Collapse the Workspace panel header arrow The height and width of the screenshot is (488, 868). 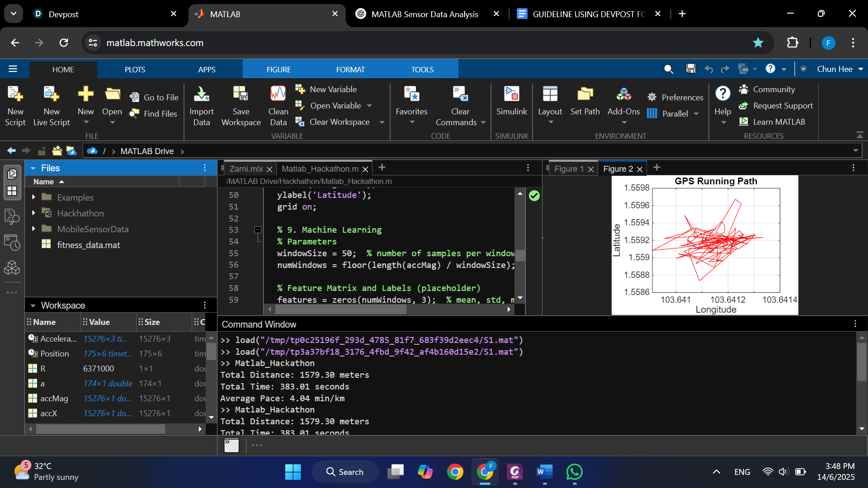click(33, 306)
